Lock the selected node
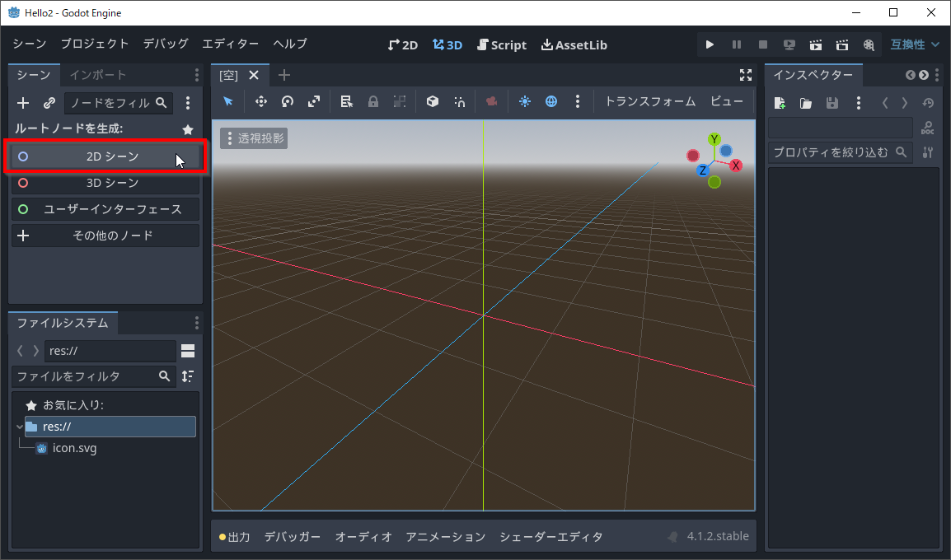 [373, 101]
